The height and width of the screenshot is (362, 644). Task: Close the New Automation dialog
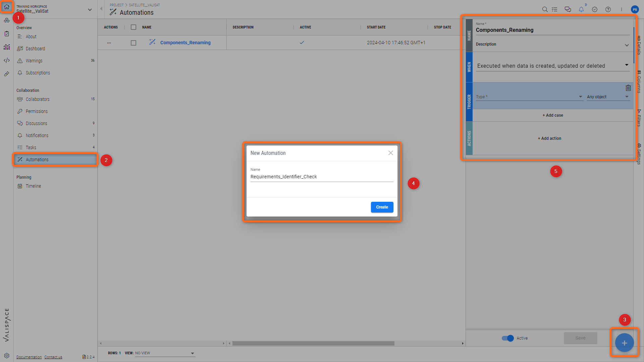tap(391, 153)
